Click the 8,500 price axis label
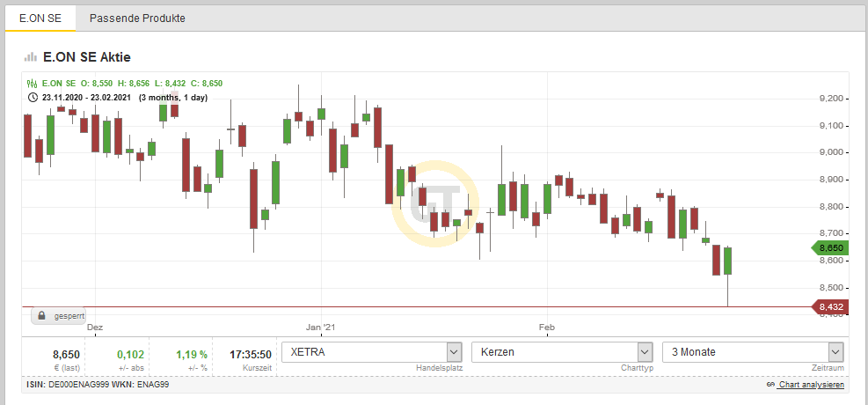Image resolution: width=868 pixels, height=405 pixels. [830, 288]
